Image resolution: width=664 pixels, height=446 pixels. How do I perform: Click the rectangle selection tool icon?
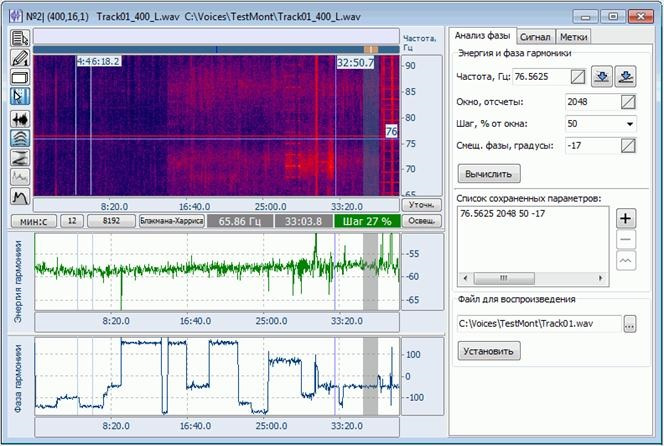coord(19,77)
